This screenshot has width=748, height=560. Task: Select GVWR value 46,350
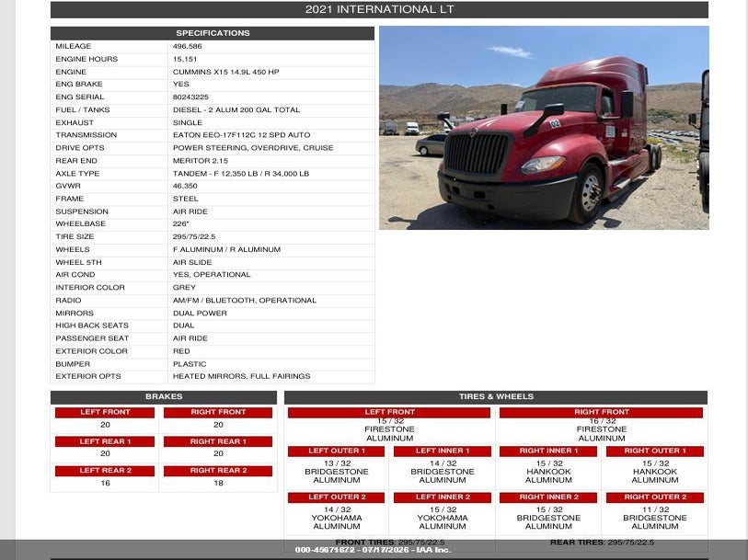coord(185,186)
